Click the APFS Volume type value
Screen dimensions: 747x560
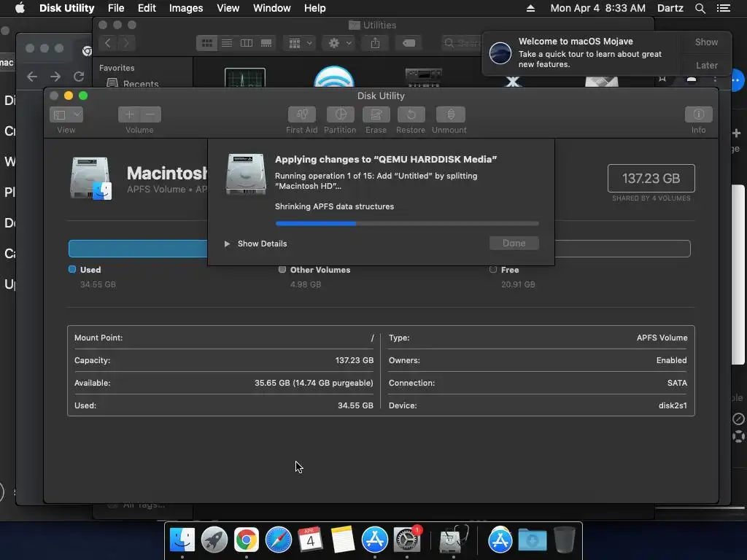coord(662,338)
